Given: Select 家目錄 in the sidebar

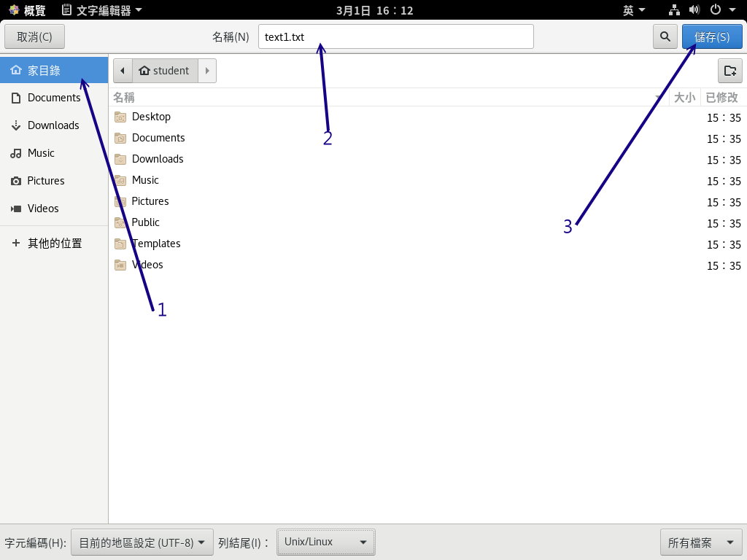Looking at the screenshot, I should 45,70.
